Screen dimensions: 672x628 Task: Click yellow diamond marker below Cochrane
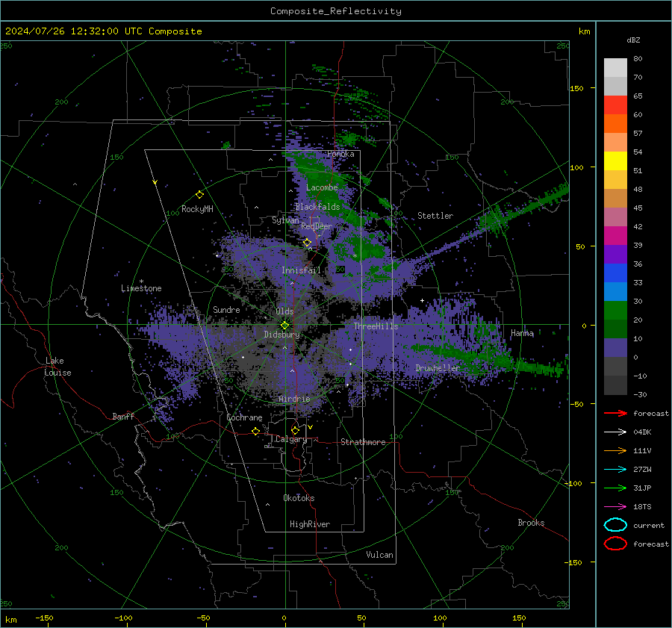tap(256, 431)
